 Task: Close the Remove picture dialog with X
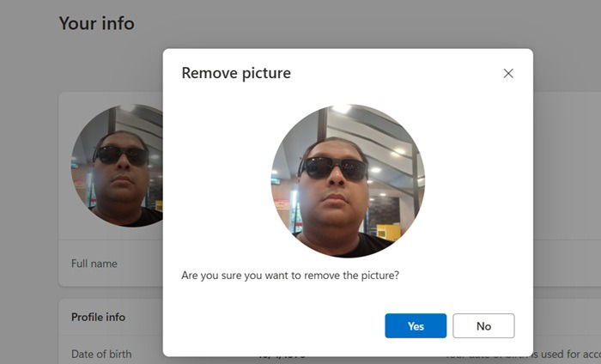[x=508, y=73]
